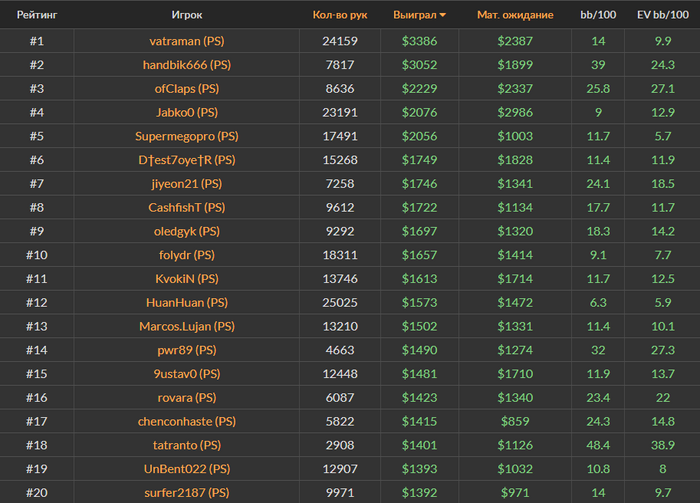Open CashfishT (PS) profile
Viewport: 700px width, 503px height.
tap(187, 208)
